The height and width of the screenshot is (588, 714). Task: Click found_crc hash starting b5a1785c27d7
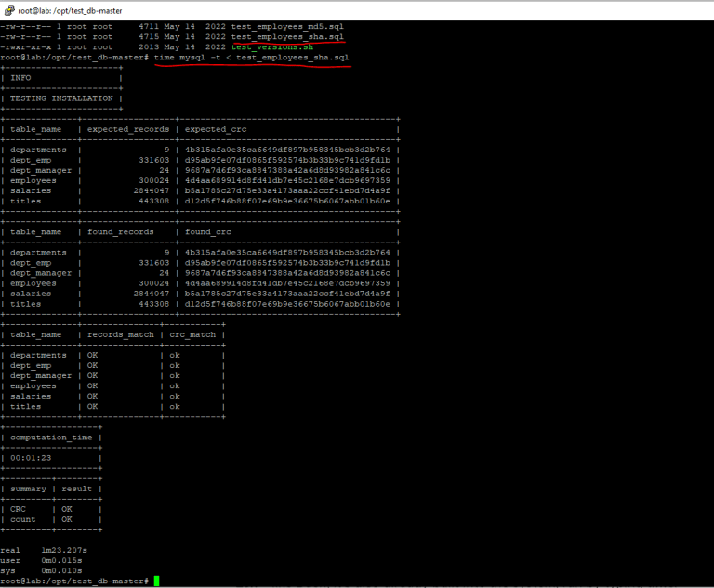pos(287,294)
